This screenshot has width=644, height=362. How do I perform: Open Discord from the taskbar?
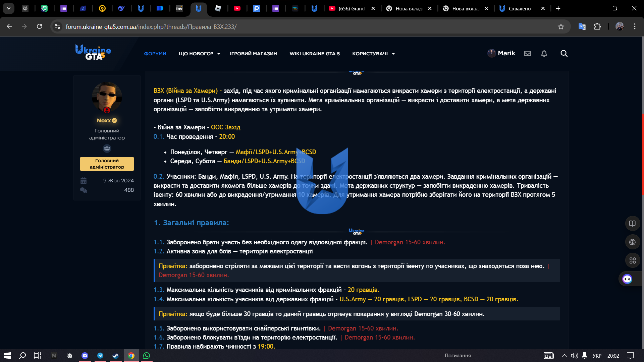click(85, 356)
